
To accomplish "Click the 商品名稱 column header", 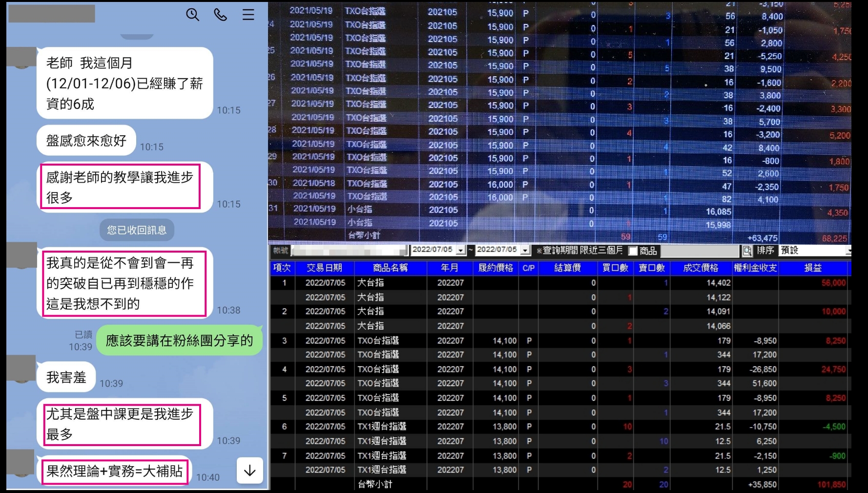I will coord(390,268).
